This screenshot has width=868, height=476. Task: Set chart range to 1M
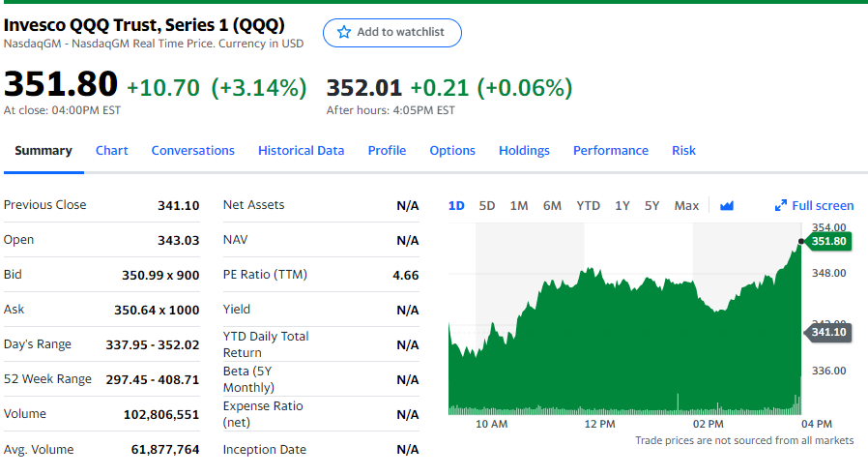click(x=519, y=205)
